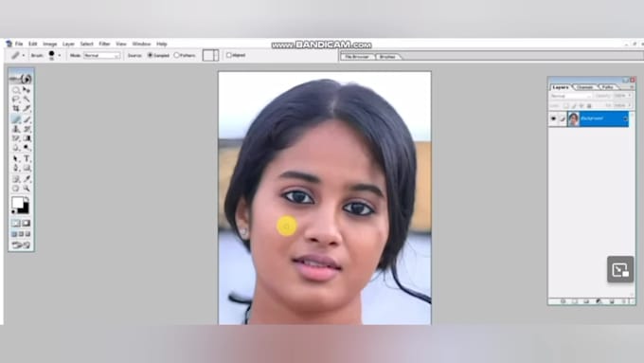The height and width of the screenshot is (363, 644).
Task: Select the Type tool
Action: [27, 158]
